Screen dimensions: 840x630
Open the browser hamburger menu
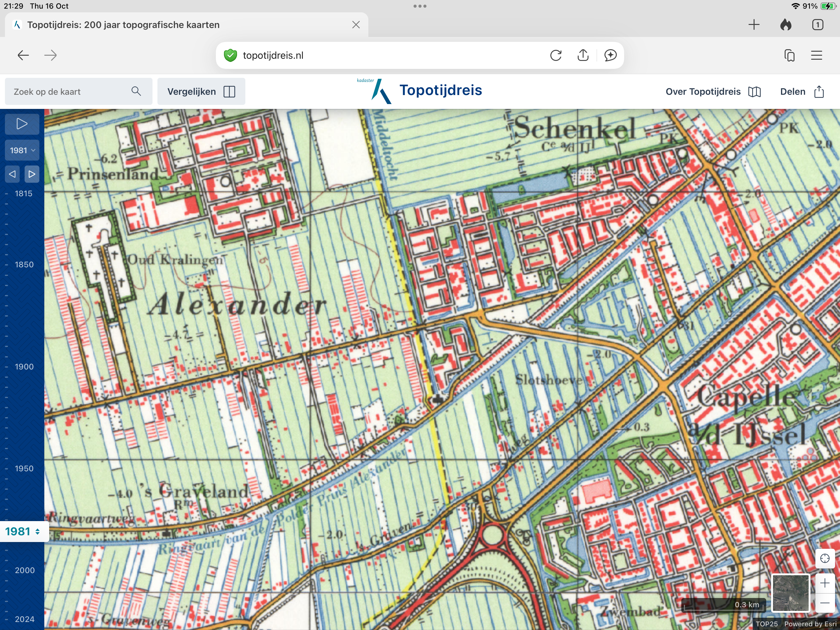click(x=816, y=55)
